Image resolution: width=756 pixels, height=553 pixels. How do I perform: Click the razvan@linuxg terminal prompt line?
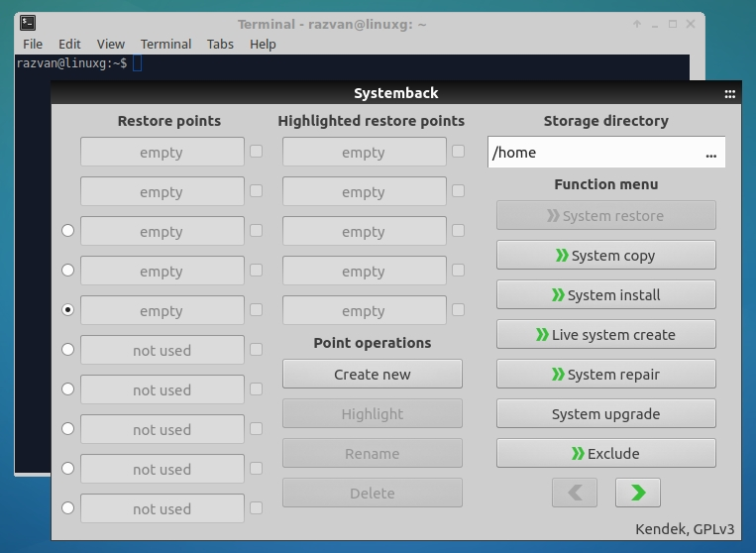[x=71, y=63]
